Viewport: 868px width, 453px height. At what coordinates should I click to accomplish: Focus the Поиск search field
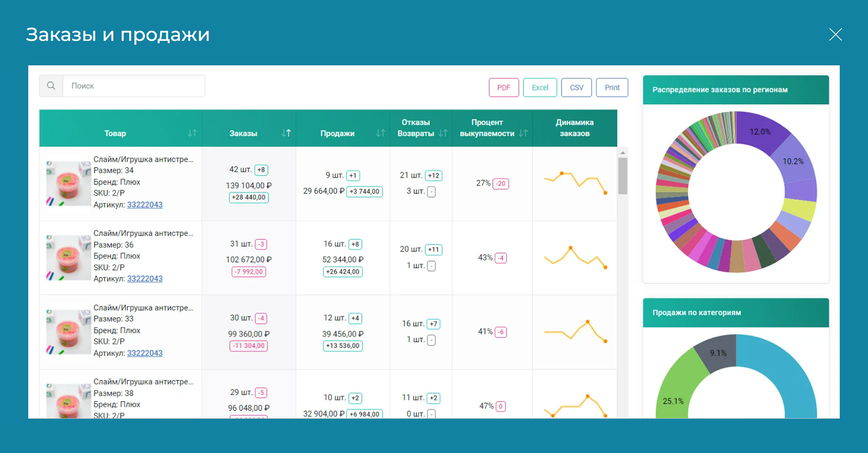pos(134,86)
